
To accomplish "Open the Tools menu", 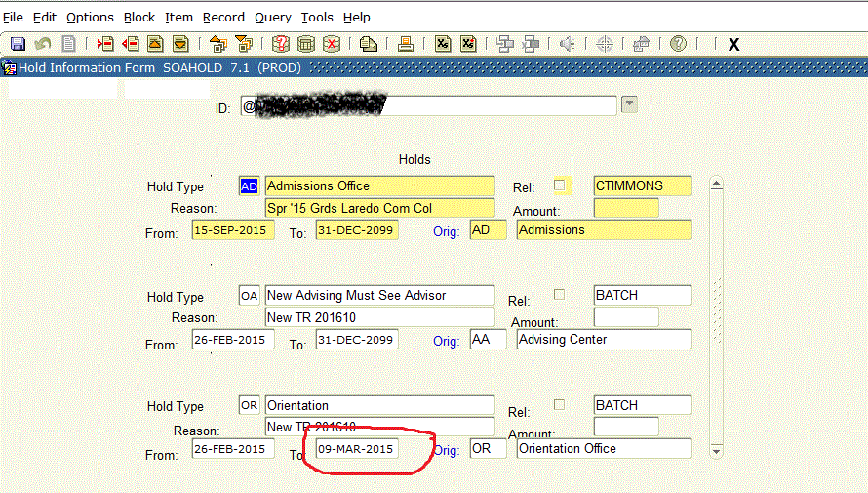I will 316,18.
